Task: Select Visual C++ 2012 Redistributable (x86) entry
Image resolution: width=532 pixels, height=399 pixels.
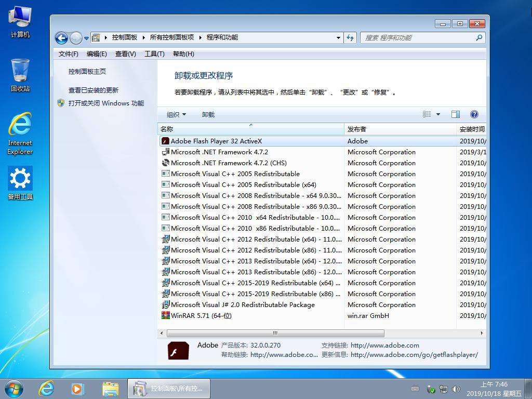Action: coord(256,250)
